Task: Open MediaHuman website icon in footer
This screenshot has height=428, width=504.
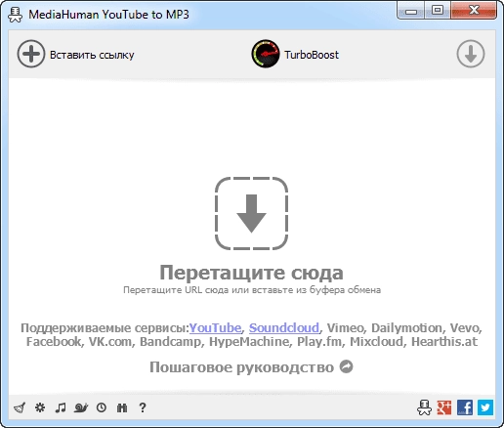Action: click(x=424, y=407)
